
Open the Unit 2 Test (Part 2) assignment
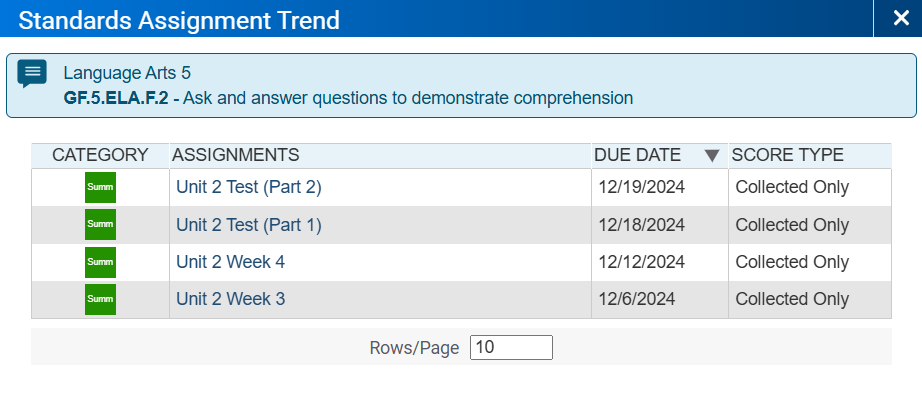coord(249,187)
